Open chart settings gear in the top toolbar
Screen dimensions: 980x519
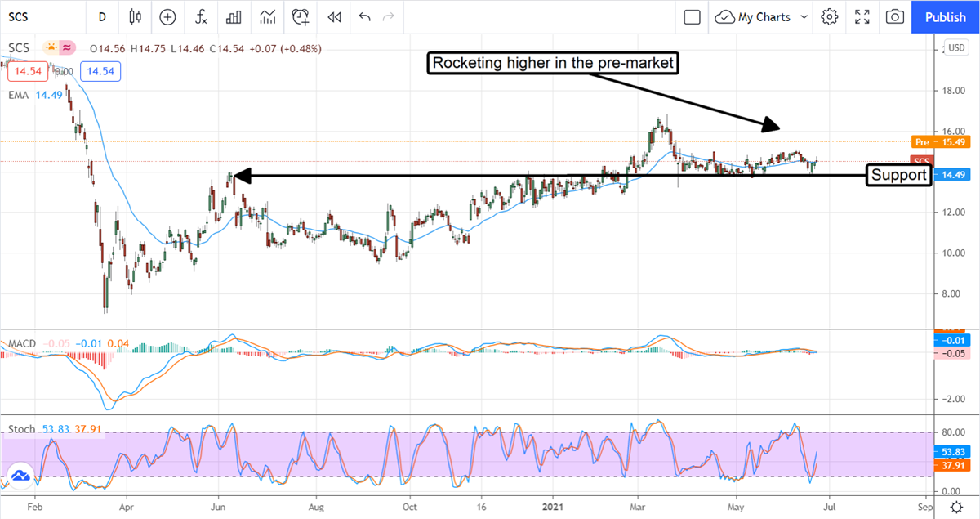830,16
